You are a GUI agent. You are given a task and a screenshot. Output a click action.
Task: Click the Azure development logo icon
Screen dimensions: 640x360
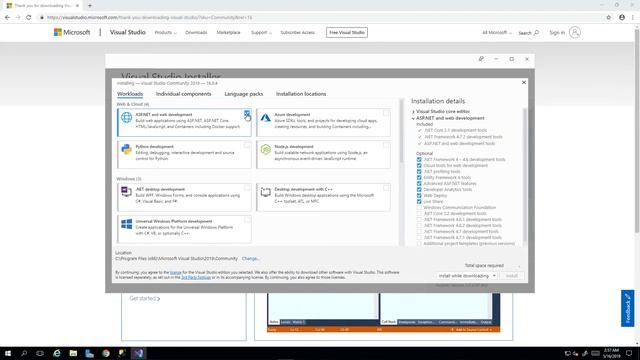pyautogui.click(x=266, y=118)
